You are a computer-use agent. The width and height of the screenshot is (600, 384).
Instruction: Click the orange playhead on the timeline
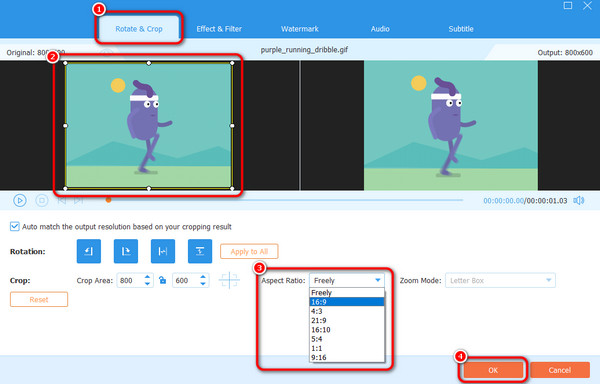tap(109, 200)
